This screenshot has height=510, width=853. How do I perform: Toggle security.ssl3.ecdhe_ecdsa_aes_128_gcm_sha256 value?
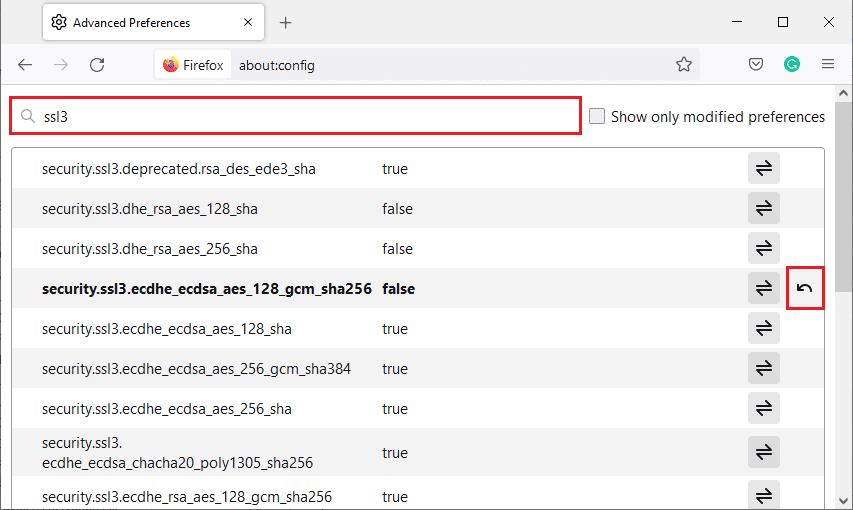(x=764, y=288)
